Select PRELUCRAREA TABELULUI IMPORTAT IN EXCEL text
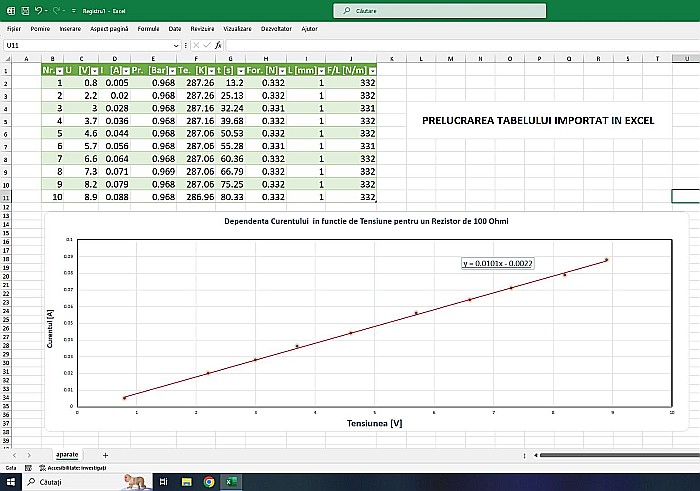Image resolution: width=700 pixels, height=491 pixels. (538, 121)
